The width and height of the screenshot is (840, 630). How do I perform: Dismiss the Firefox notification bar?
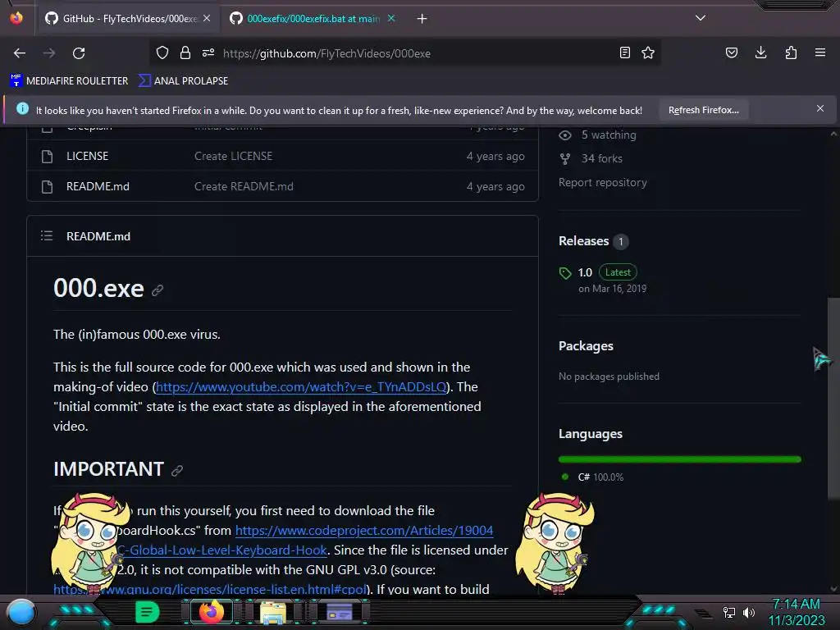(820, 109)
